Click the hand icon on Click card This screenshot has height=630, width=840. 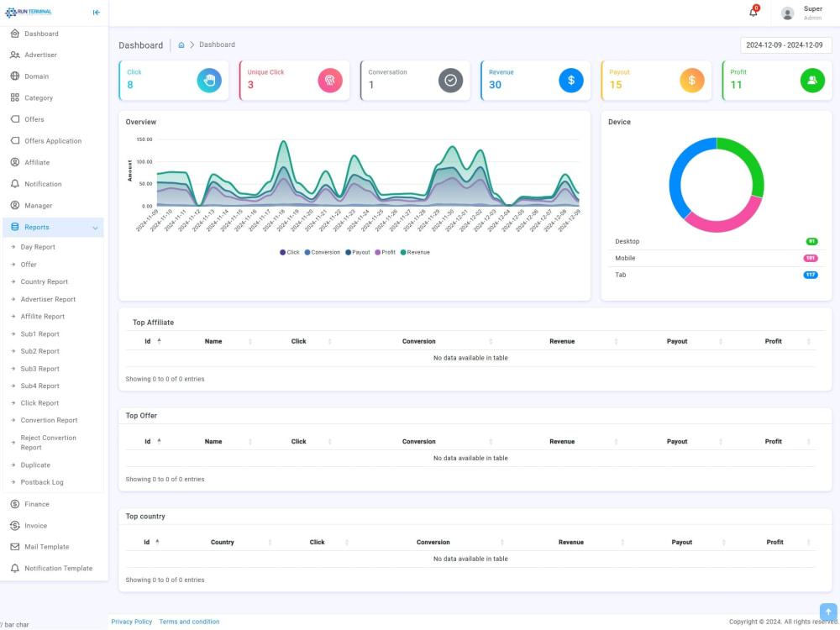[209, 81]
